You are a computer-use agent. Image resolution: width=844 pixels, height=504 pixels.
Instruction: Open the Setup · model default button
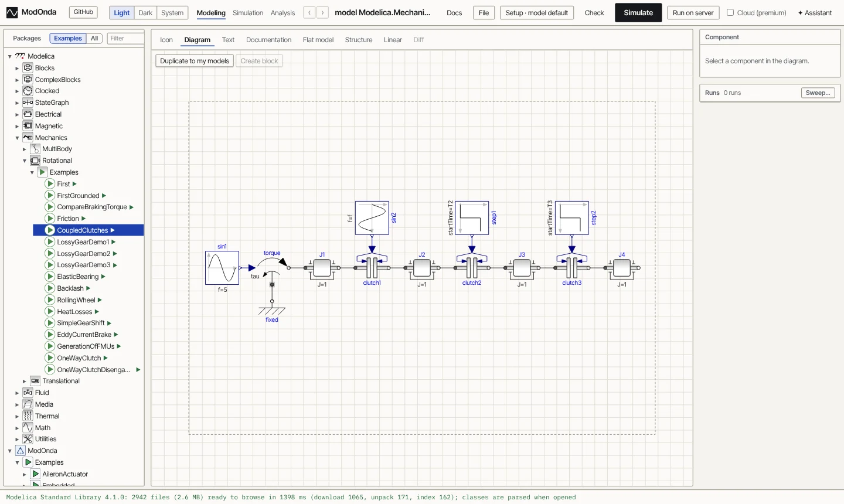point(537,12)
